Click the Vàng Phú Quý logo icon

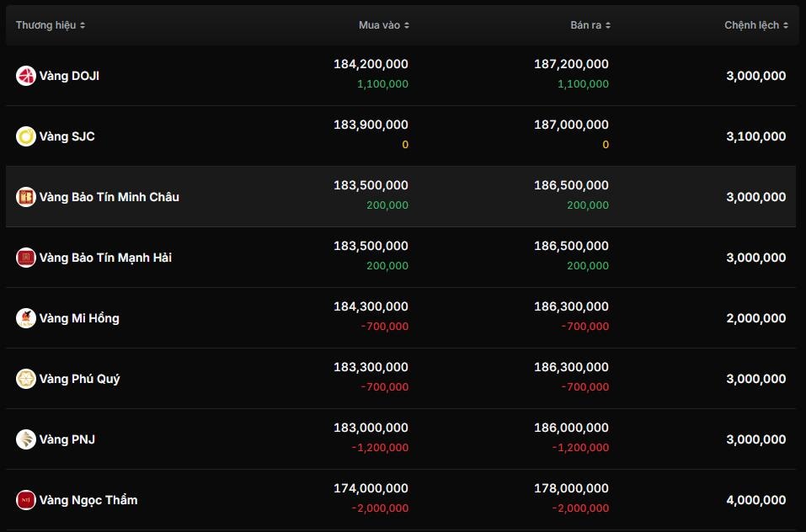[x=25, y=379]
